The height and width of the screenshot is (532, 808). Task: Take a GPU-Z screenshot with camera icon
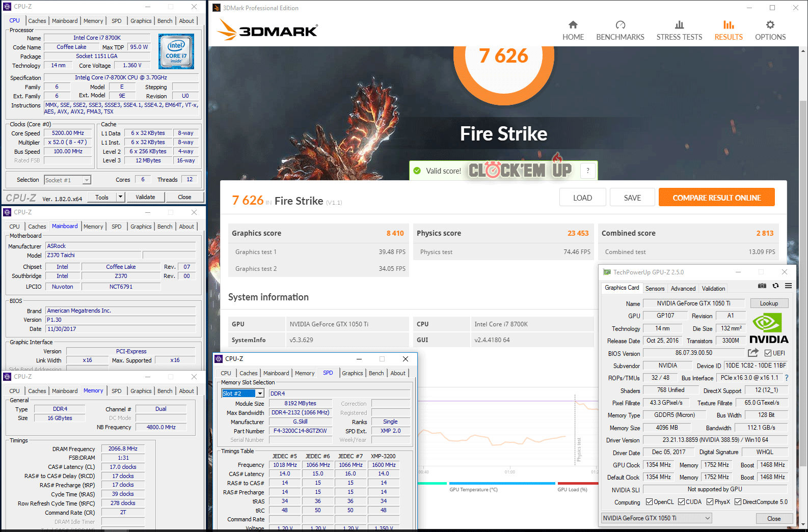pyautogui.click(x=762, y=286)
